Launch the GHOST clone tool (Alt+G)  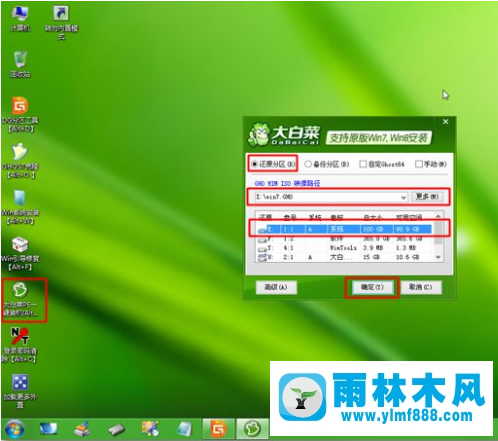point(20,161)
